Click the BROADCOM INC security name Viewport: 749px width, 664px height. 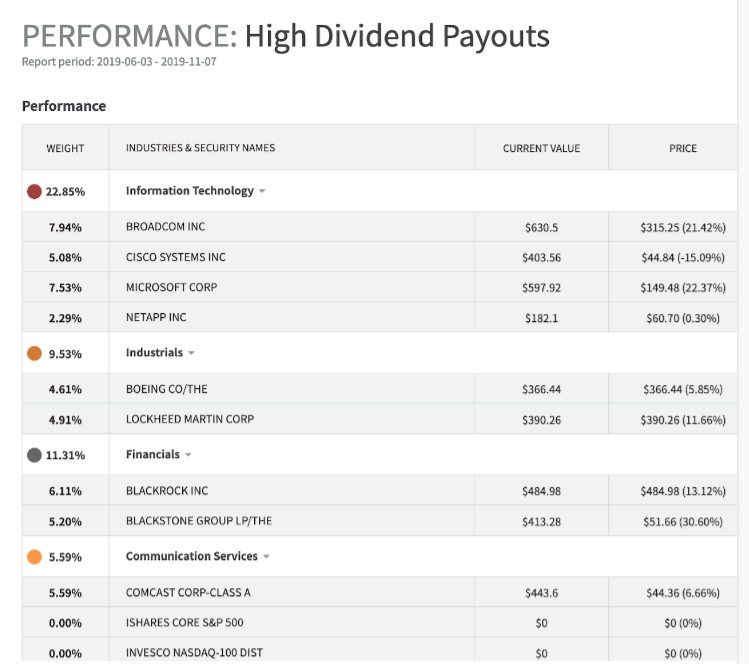tap(165, 226)
